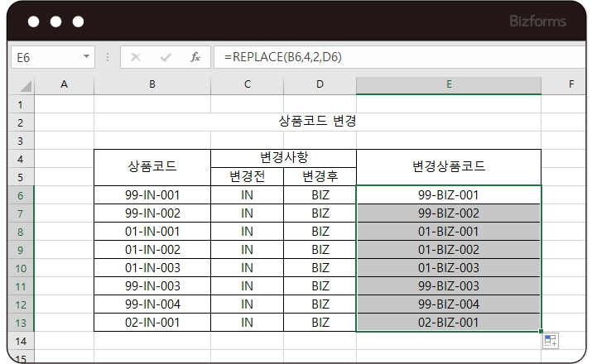Click result cell 99-BIZ-002
Viewport: 592px width, 364px height.
click(449, 213)
